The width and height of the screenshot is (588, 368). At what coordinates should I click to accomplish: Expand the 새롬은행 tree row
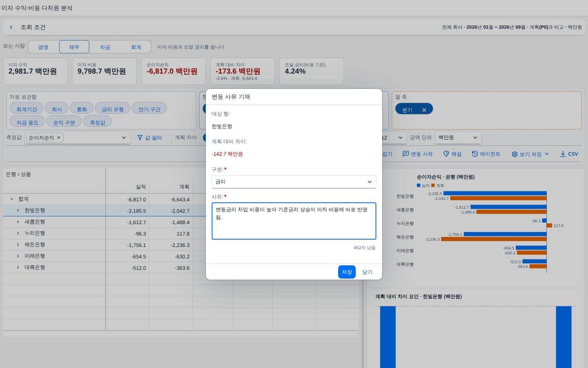click(18, 222)
